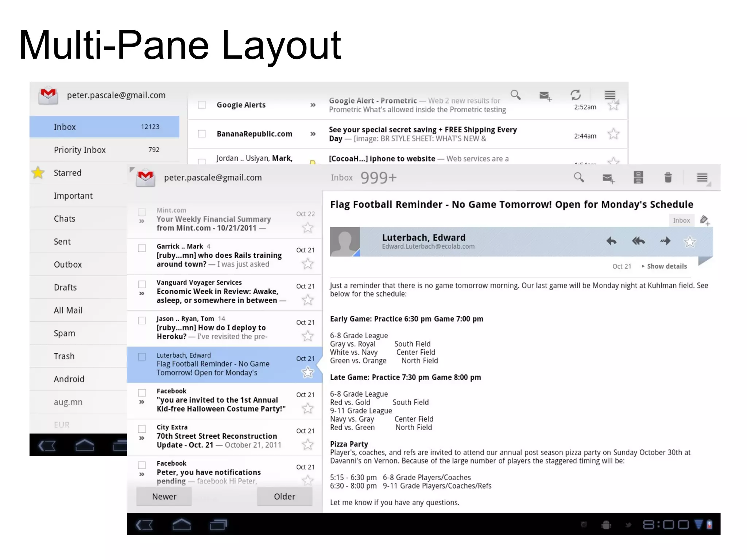Tap the Inbox label chip on message
The width and height of the screenshot is (747, 560).
click(681, 221)
